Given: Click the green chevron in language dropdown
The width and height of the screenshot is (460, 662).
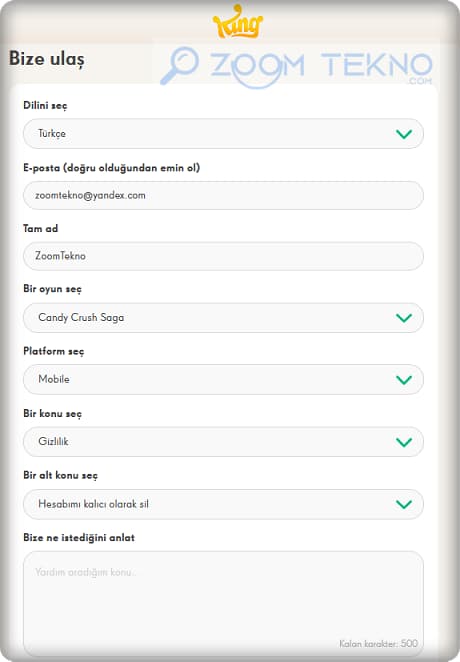Looking at the screenshot, I should point(404,134).
